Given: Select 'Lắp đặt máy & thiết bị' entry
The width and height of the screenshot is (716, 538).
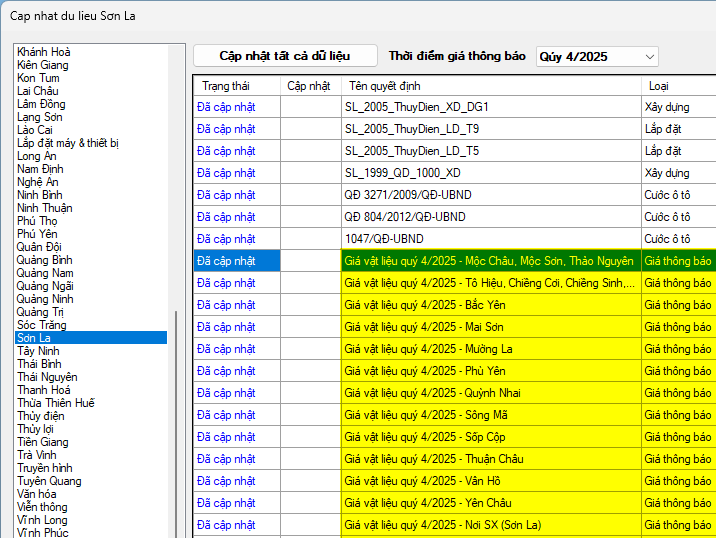Looking at the screenshot, I should pyautogui.click(x=68, y=143).
